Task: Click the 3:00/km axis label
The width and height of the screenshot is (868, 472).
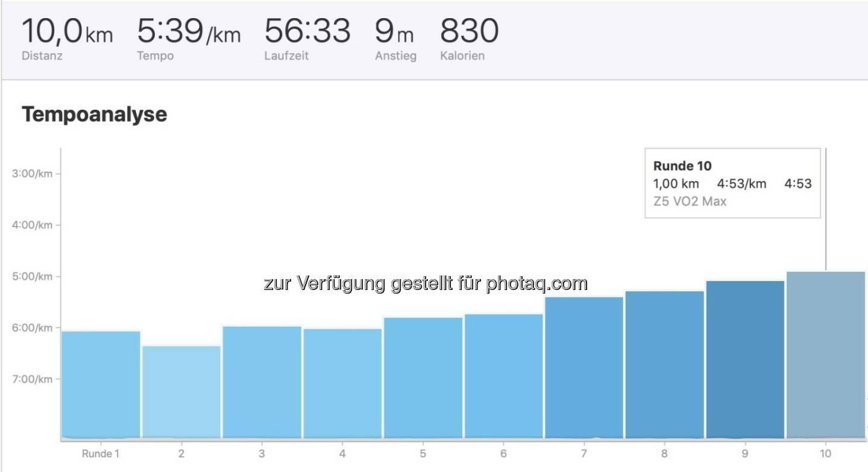Action: [32, 174]
